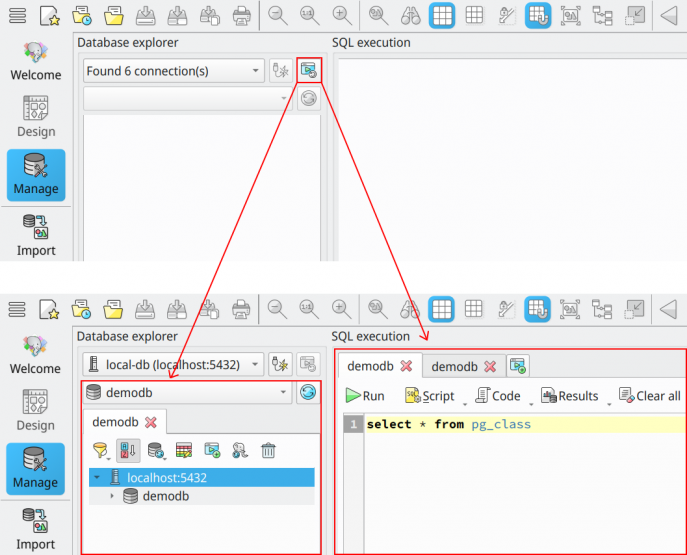This screenshot has height=555, width=687.
Task: Switch to the second demodb SQL tab
Action: [454, 367]
